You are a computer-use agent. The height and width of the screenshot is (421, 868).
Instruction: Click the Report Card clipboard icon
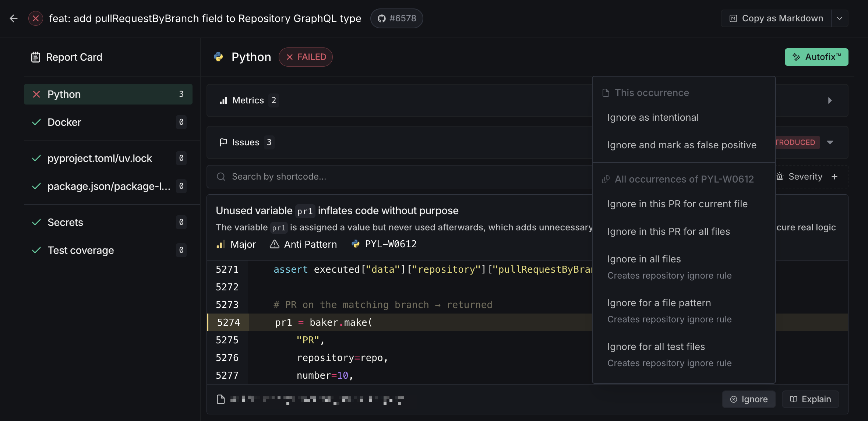[x=35, y=57]
